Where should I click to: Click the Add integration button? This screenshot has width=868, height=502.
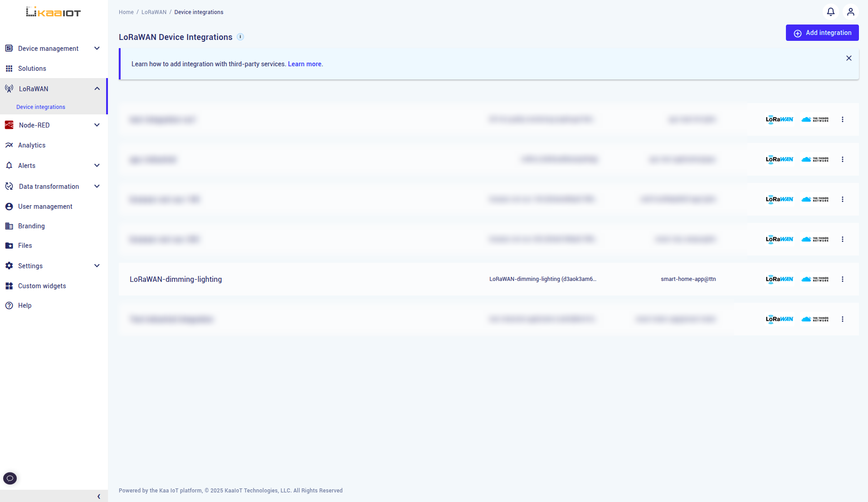coord(822,33)
